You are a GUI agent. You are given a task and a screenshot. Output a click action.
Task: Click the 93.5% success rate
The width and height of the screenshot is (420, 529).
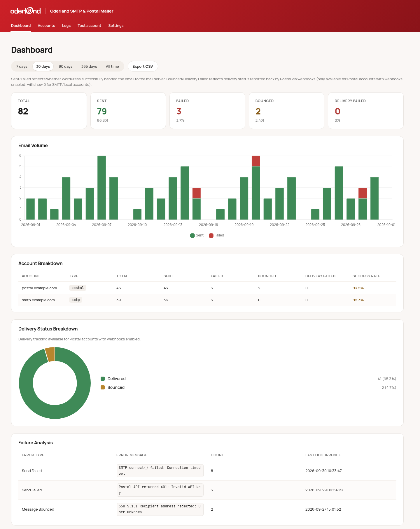pos(358,288)
